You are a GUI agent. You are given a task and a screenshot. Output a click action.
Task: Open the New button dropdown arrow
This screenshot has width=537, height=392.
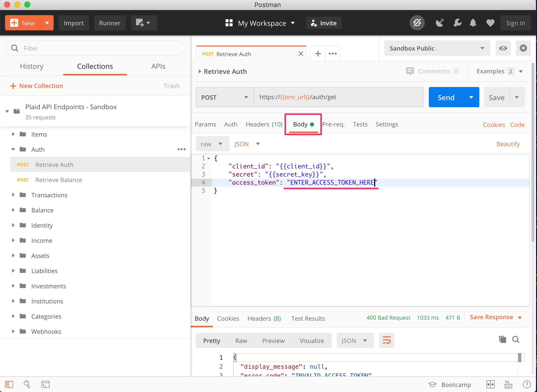(x=47, y=23)
